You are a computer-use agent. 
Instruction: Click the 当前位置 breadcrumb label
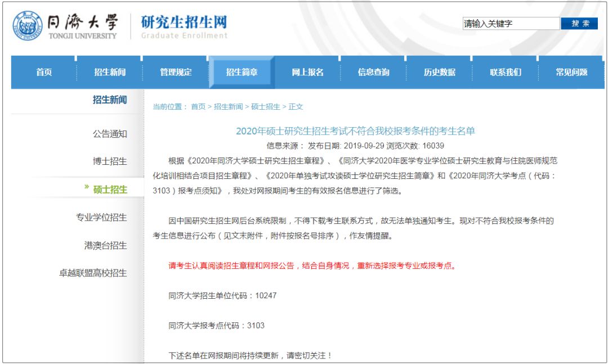[x=170, y=106]
